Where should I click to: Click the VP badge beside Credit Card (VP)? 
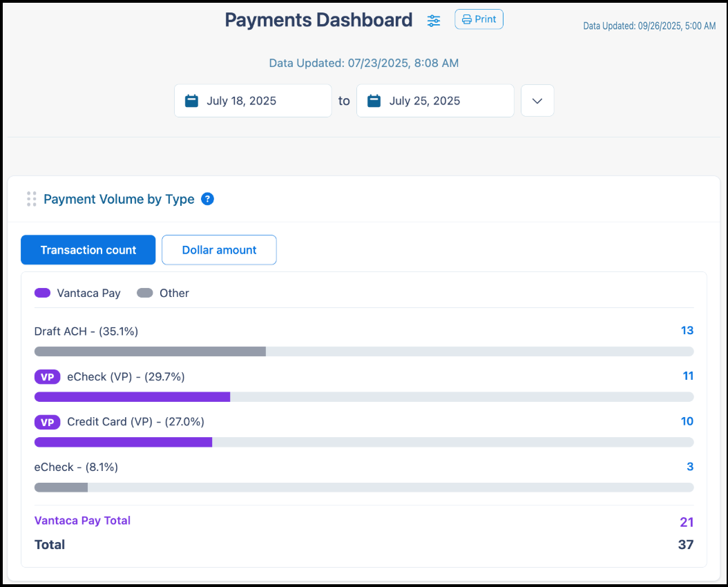[47, 422]
